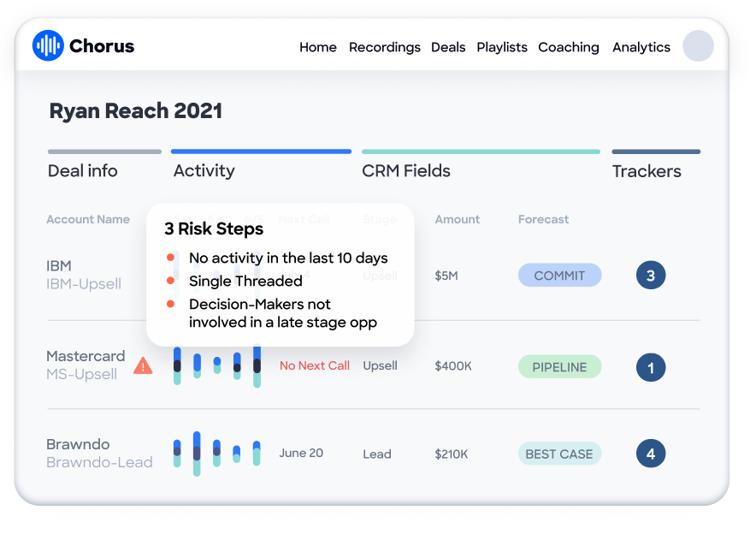Click the first Brawndo activity bar
The width and height of the screenshot is (756, 546).
[177, 454]
